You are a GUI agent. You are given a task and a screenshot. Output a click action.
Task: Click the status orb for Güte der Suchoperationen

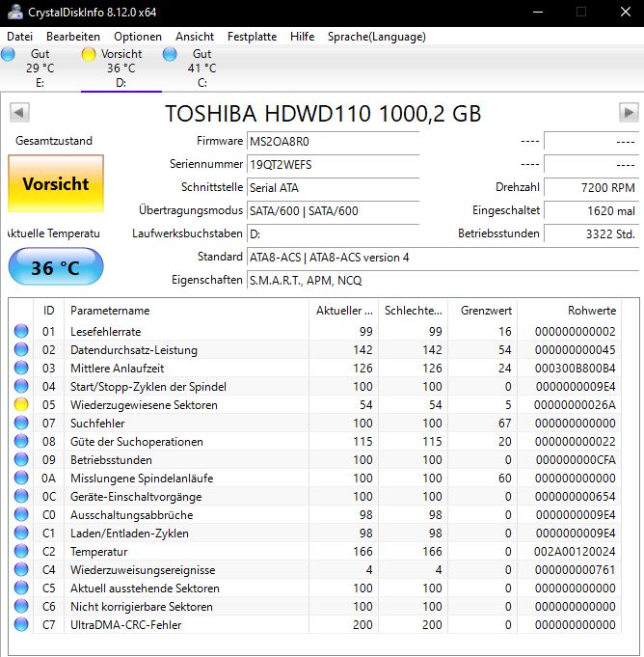click(x=21, y=441)
